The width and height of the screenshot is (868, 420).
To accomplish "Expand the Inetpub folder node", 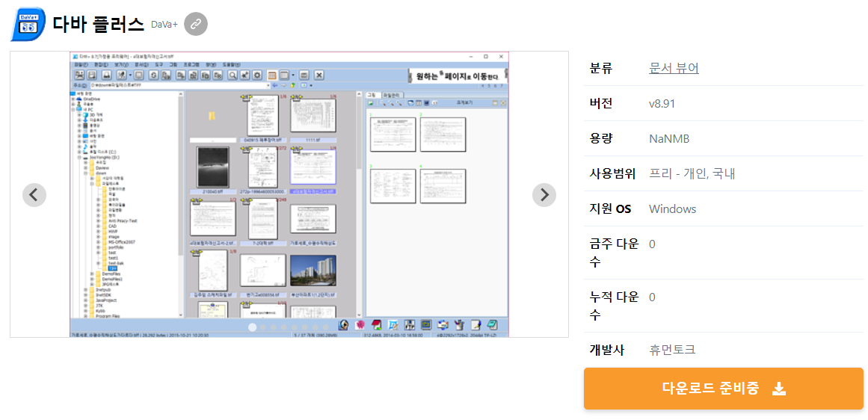I will [86, 289].
